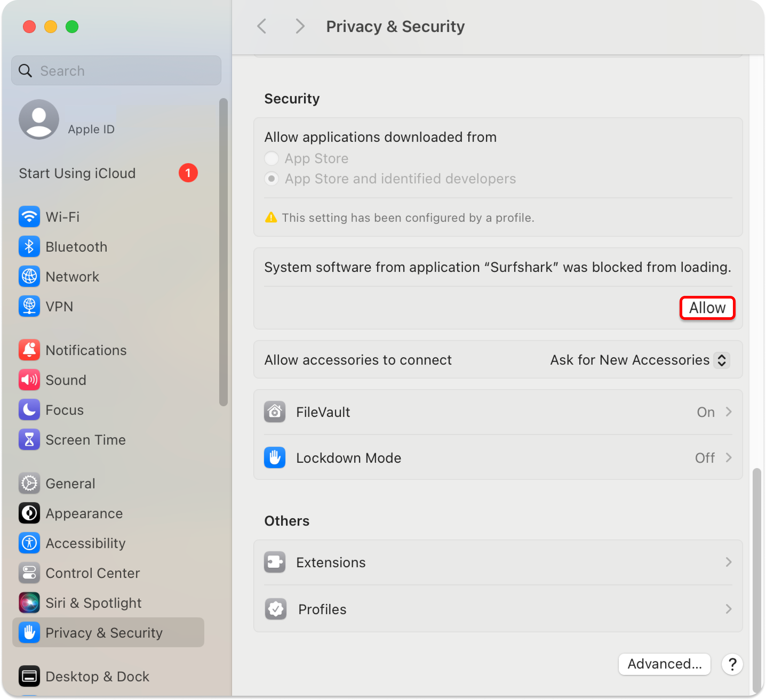Image resolution: width=766 pixels, height=700 pixels.
Task: Open Bluetooth settings icon
Action: 29,247
